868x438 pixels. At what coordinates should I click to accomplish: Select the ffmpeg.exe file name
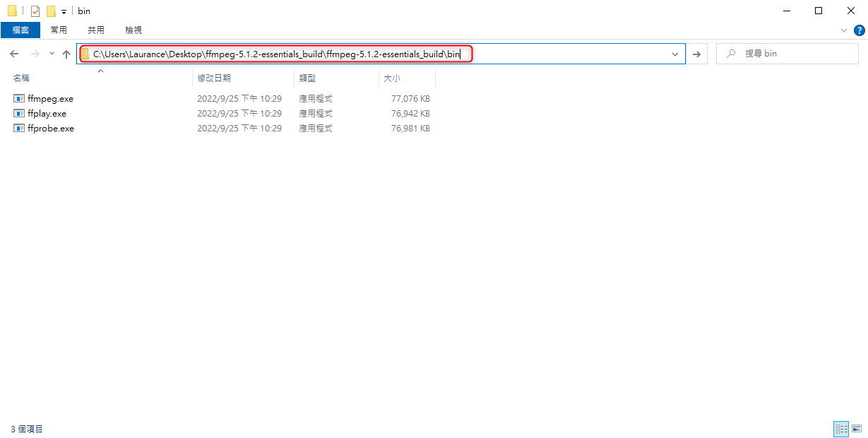50,99
